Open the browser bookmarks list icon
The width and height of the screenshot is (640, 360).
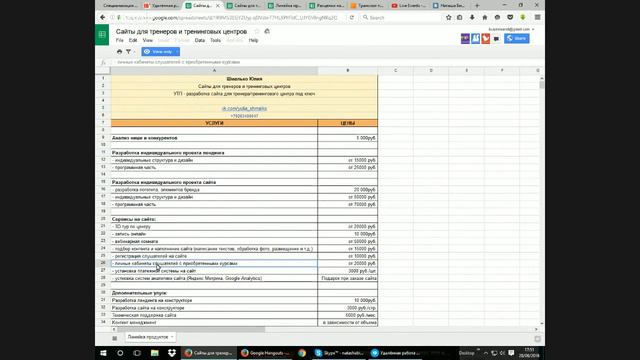[460, 18]
